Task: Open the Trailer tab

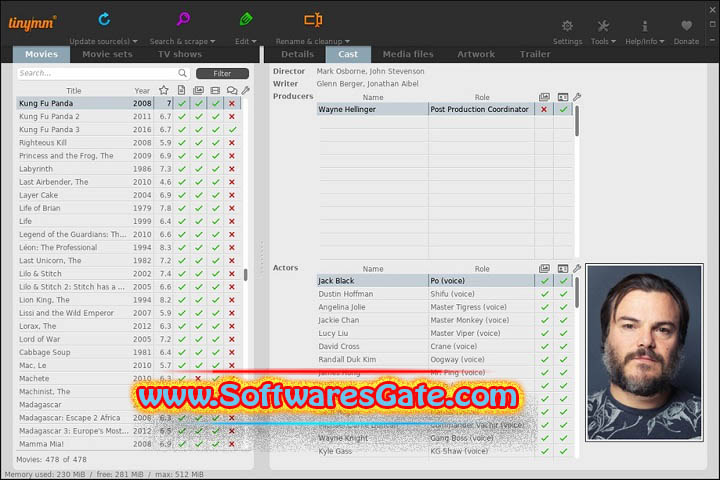Action: point(534,54)
